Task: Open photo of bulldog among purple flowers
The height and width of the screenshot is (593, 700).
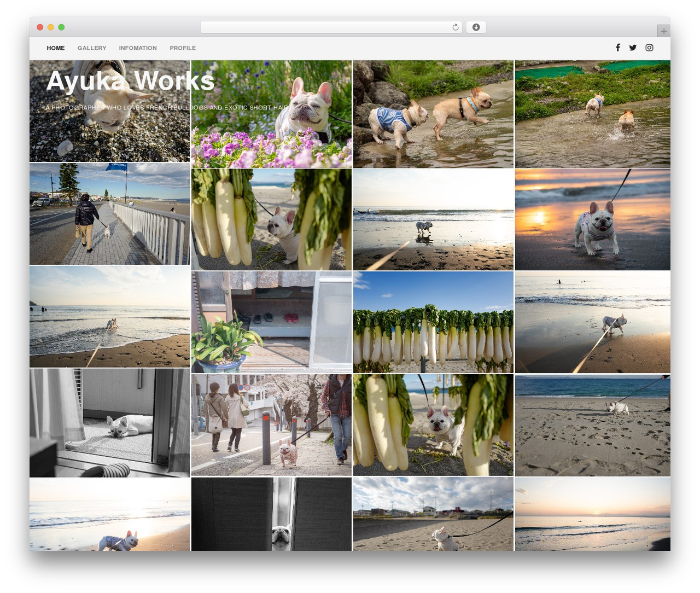Action: tap(272, 114)
